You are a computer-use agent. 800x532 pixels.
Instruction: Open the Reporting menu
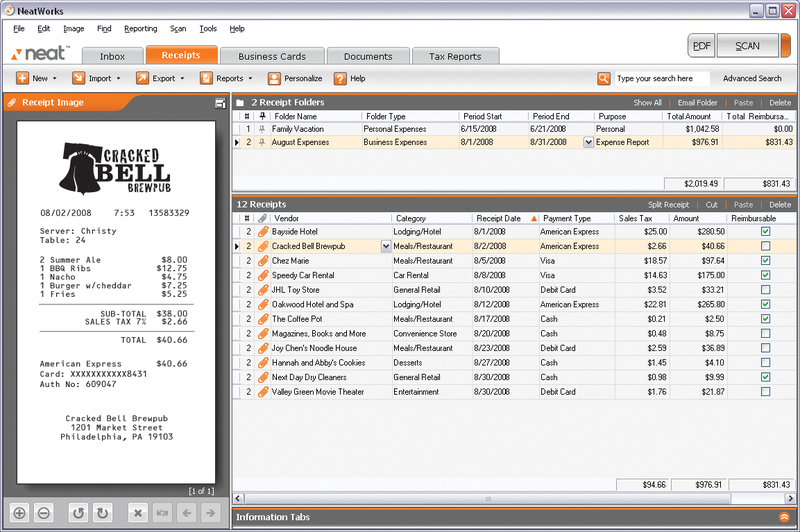coord(140,29)
